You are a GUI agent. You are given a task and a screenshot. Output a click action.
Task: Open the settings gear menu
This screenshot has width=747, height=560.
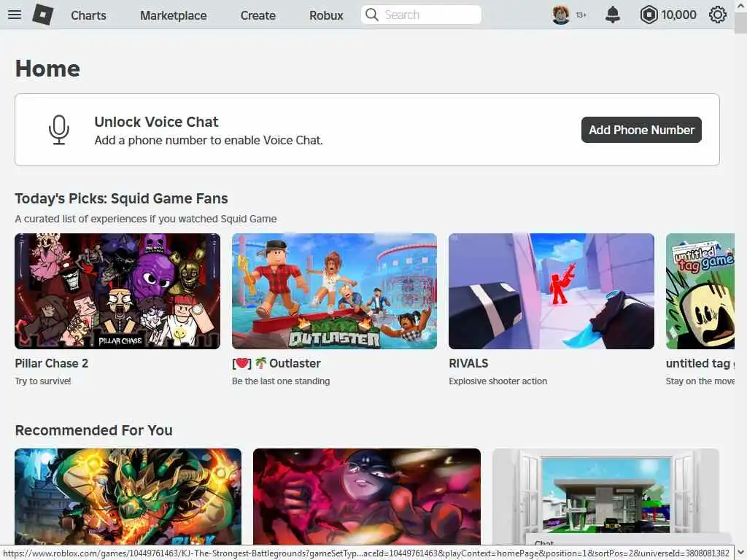coord(718,15)
